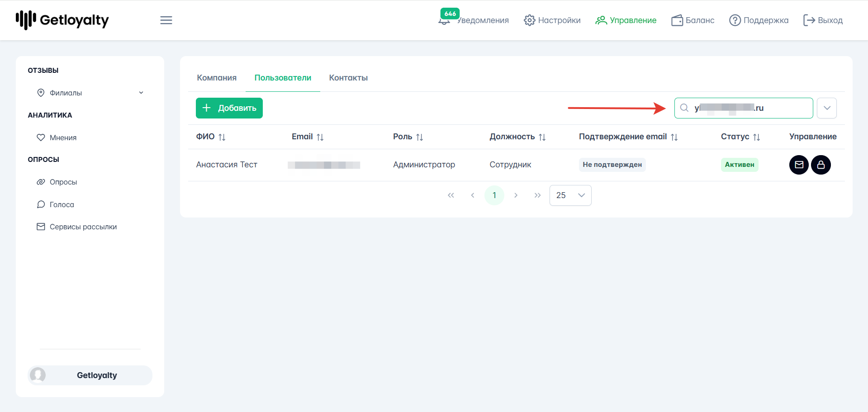Switch to the Пользователи tab
This screenshot has width=868, height=412.
[x=283, y=78]
